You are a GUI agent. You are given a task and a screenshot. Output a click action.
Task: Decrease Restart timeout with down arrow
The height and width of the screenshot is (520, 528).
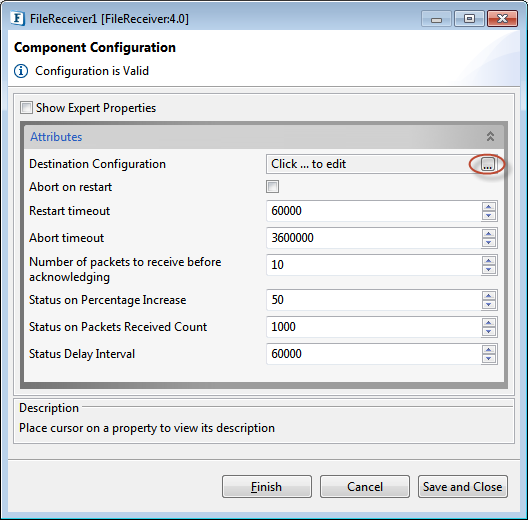click(489, 216)
